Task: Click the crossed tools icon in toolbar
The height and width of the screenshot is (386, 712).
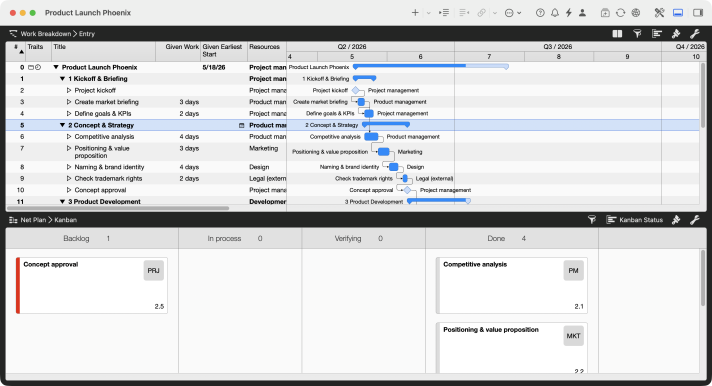Action: [659, 13]
